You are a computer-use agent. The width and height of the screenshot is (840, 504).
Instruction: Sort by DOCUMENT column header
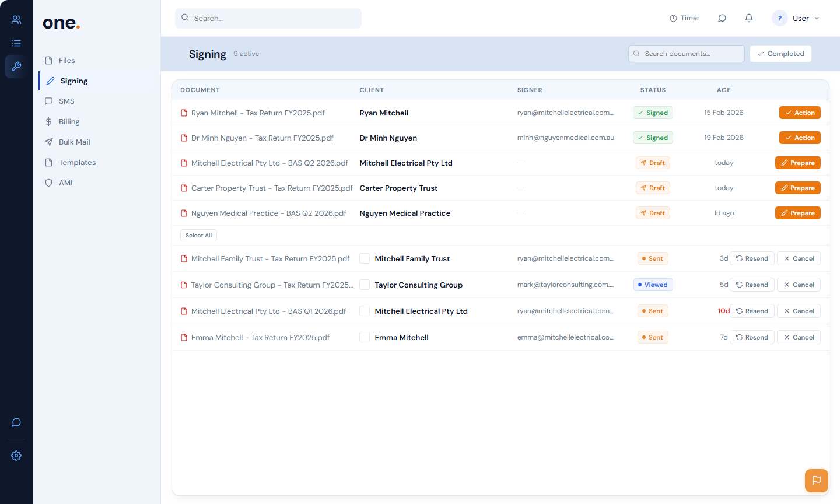pyautogui.click(x=200, y=90)
